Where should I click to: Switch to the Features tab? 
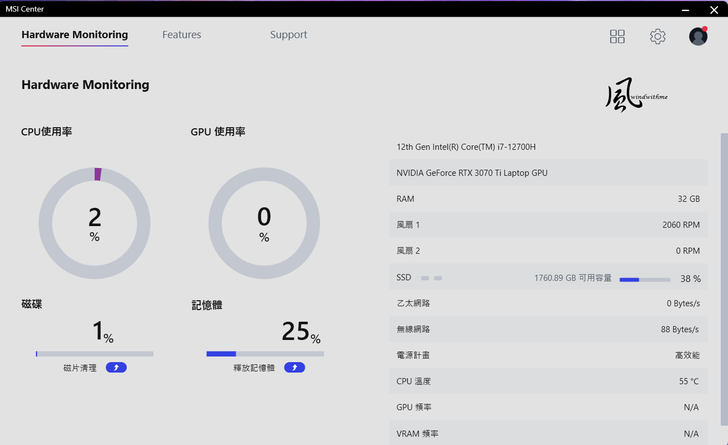pos(182,35)
